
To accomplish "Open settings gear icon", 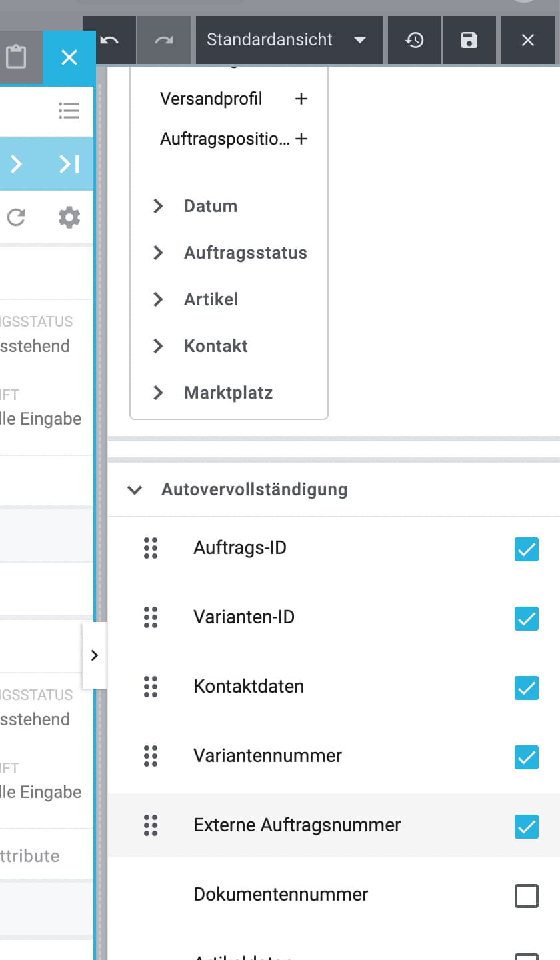I will pyautogui.click(x=69, y=217).
